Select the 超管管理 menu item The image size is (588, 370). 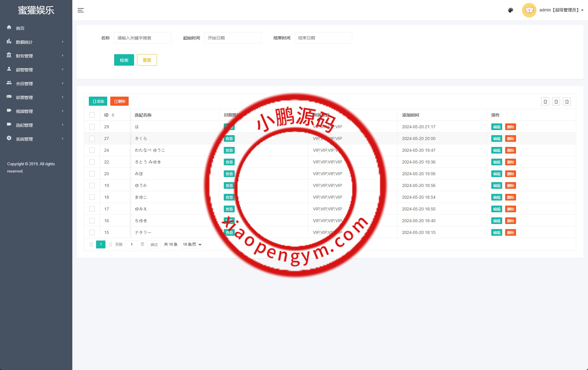(25, 70)
